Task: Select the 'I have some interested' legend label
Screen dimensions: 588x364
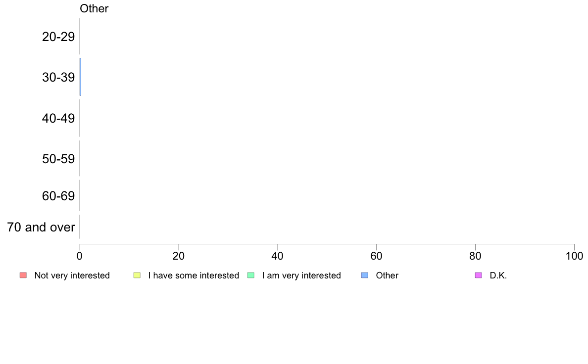Action: [194, 275]
